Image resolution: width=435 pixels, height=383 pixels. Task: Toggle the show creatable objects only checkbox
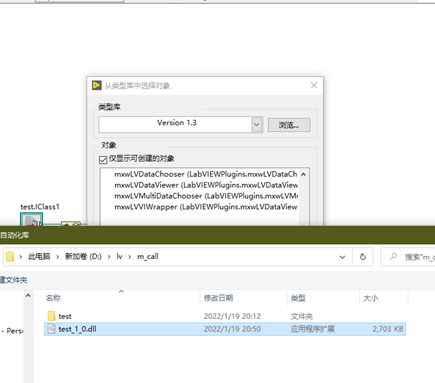[x=103, y=160]
